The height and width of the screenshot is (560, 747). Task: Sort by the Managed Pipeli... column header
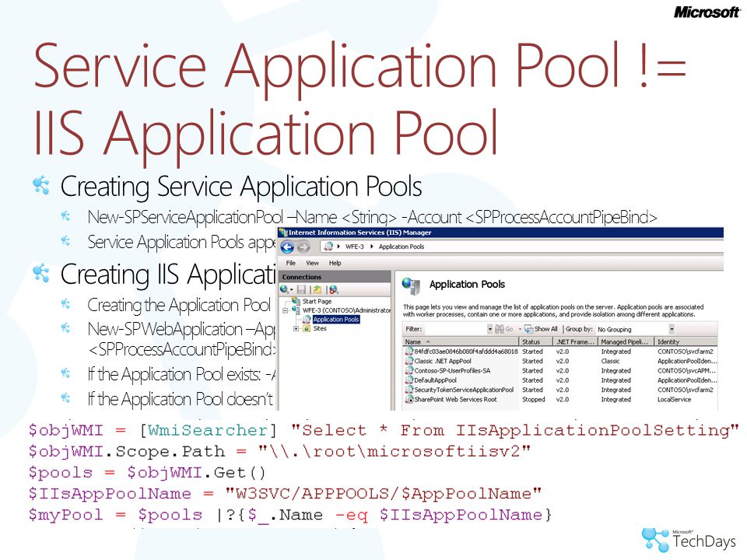pos(626,342)
